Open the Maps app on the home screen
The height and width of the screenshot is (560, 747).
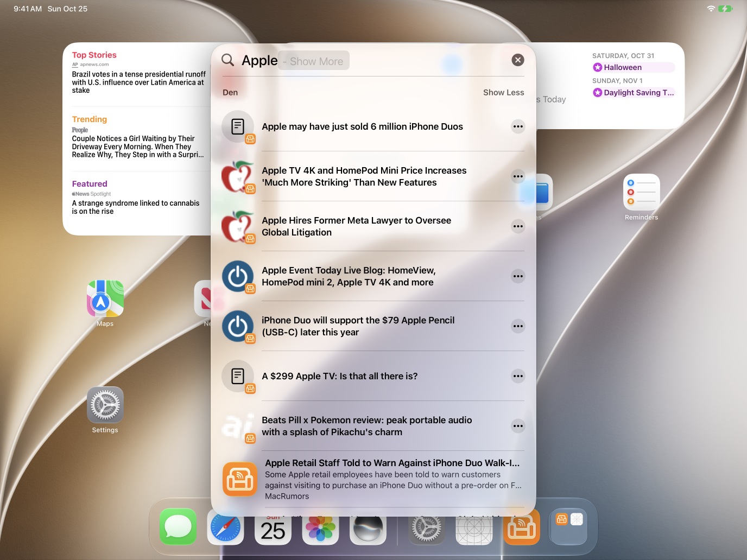tap(105, 298)
